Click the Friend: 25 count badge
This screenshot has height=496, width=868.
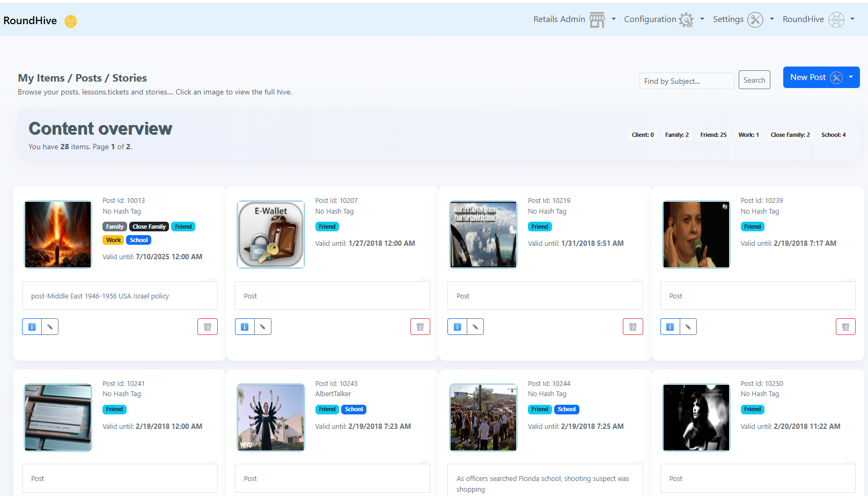tap(713, 135)
